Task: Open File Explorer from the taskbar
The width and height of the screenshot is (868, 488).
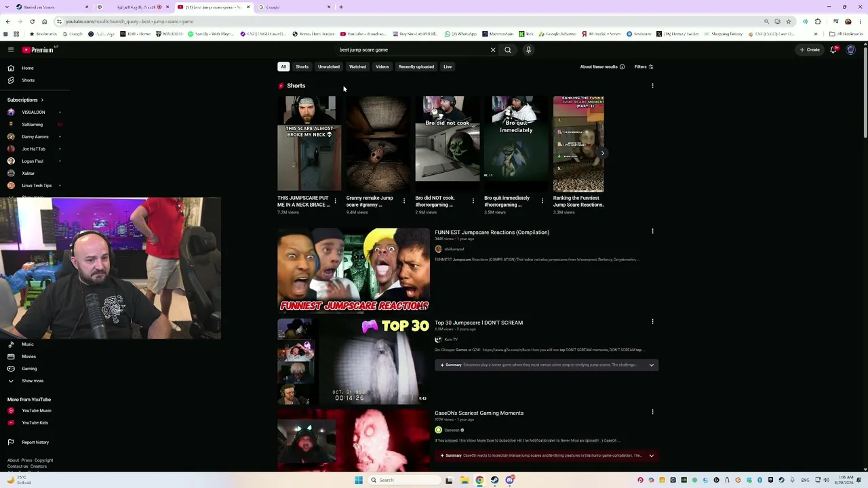Action: click(x=464, y=480)
